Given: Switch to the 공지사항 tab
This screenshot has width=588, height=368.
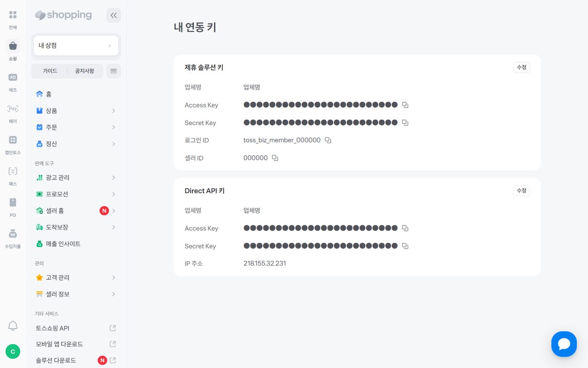Looking at the screenshot, I should tap(85, 71).
